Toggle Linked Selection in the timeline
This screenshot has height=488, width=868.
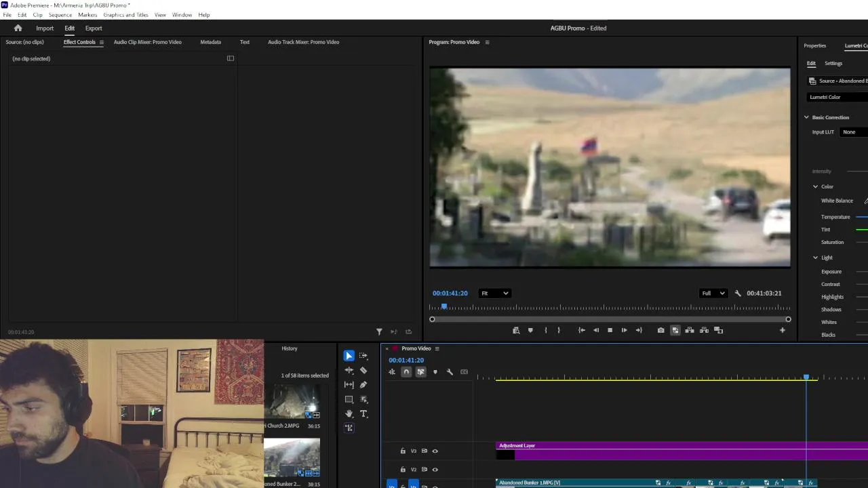click(x=420, y=371)
